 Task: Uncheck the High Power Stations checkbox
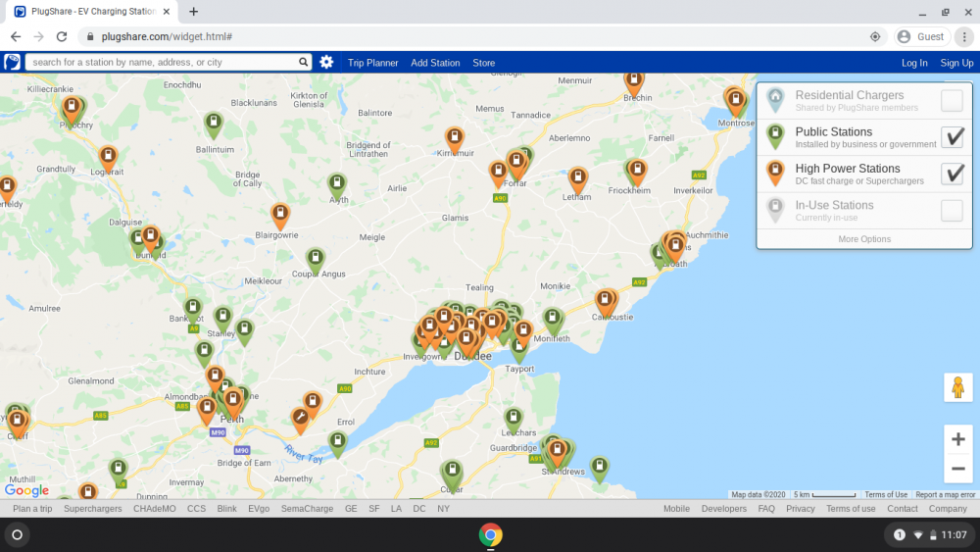[x=952, y=174]
